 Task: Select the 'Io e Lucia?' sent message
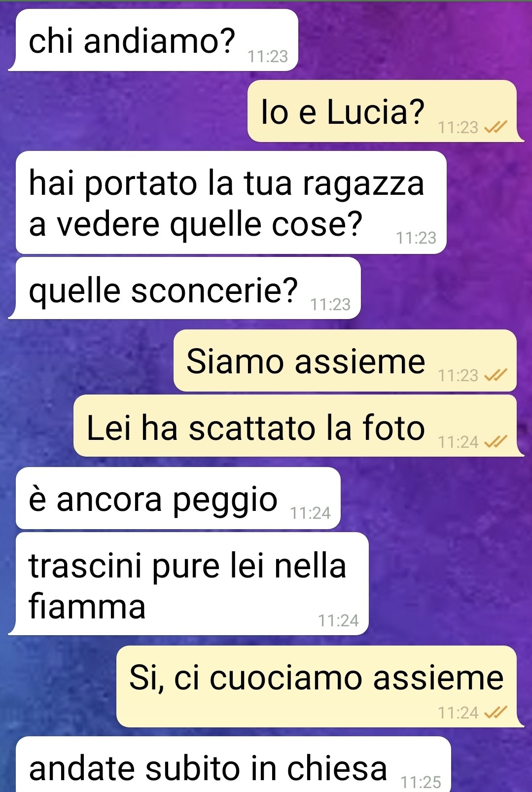(385, 111)
